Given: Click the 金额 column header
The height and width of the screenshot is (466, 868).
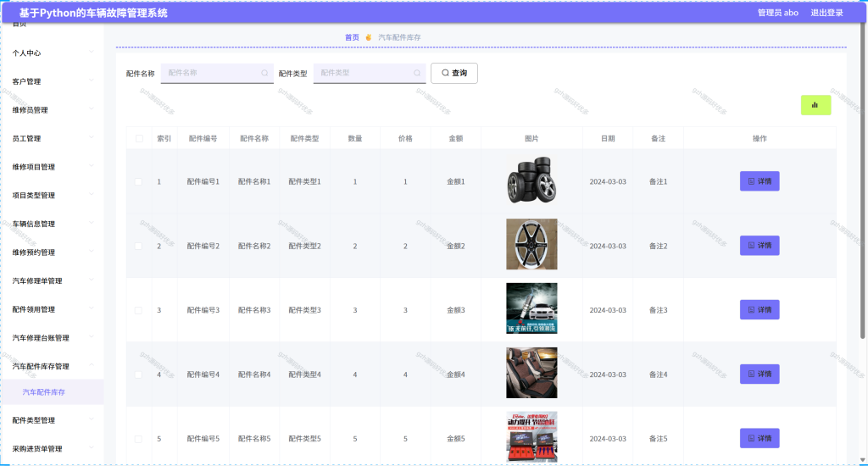Looking at the screenshot, I should [x=455, y=138].
